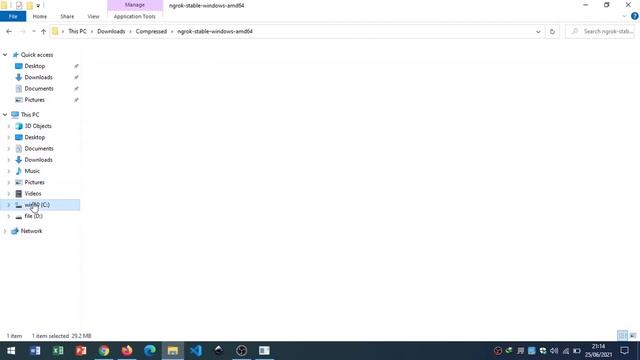Switch to large icons view layout
Viewport: 640px width, 360px height.
click(633, 336)
